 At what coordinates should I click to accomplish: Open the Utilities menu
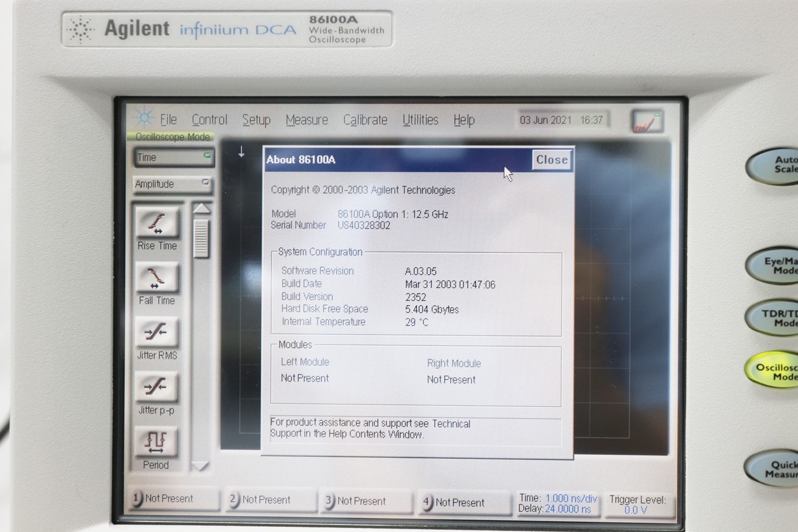(x=420, y=120)
